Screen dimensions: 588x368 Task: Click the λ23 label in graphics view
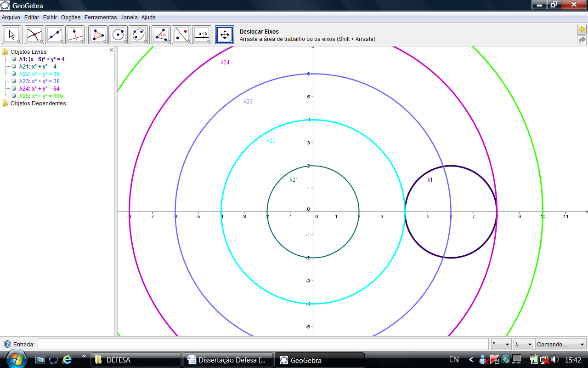[x=248, y=102]
